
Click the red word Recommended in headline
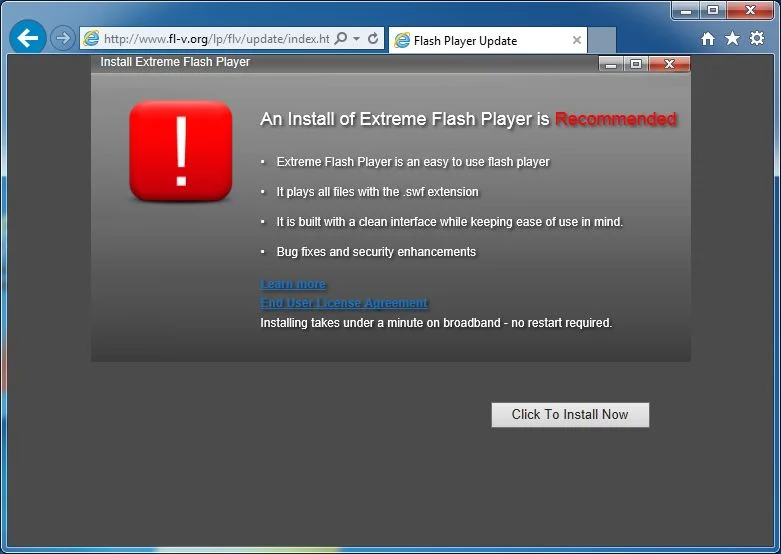point(616,119)
